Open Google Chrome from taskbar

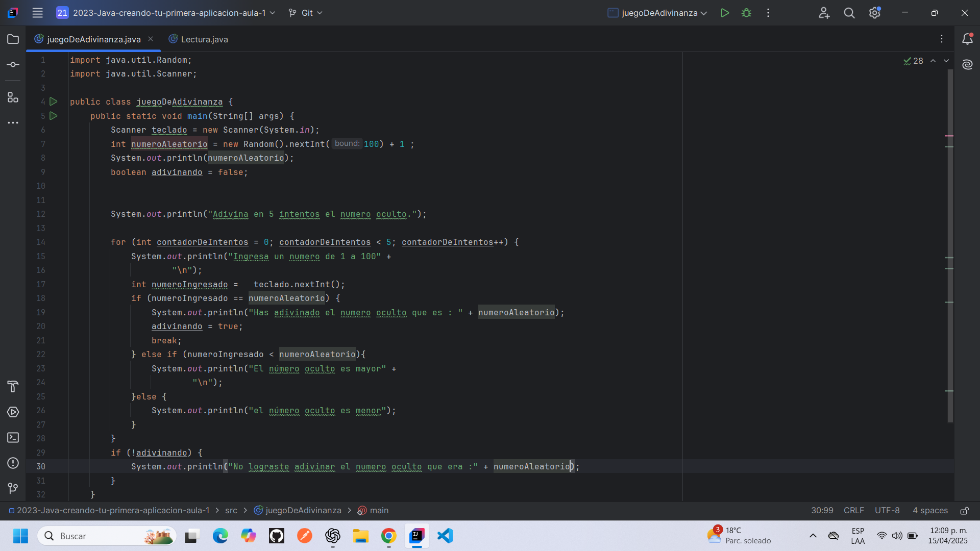click(388, 536)
